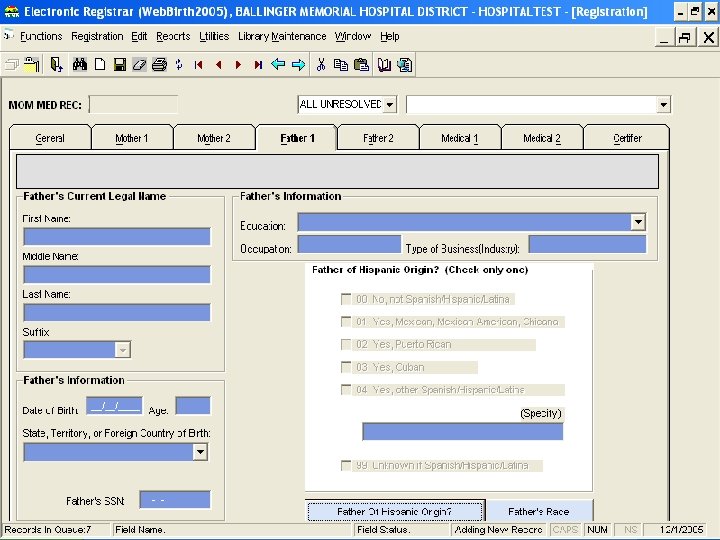This screenshot has width=720, height=540.
Task: Open the Functions menu
Action: coord(41,36)
